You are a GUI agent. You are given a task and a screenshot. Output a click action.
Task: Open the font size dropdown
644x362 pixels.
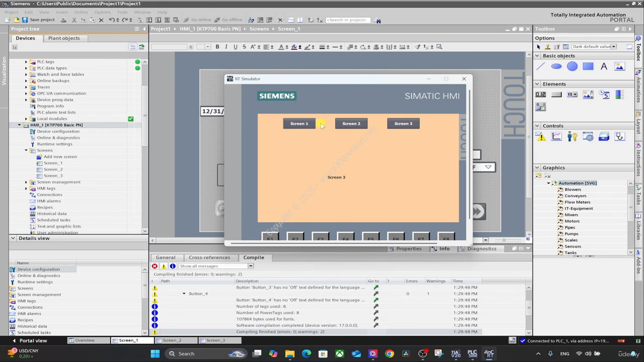207,47
